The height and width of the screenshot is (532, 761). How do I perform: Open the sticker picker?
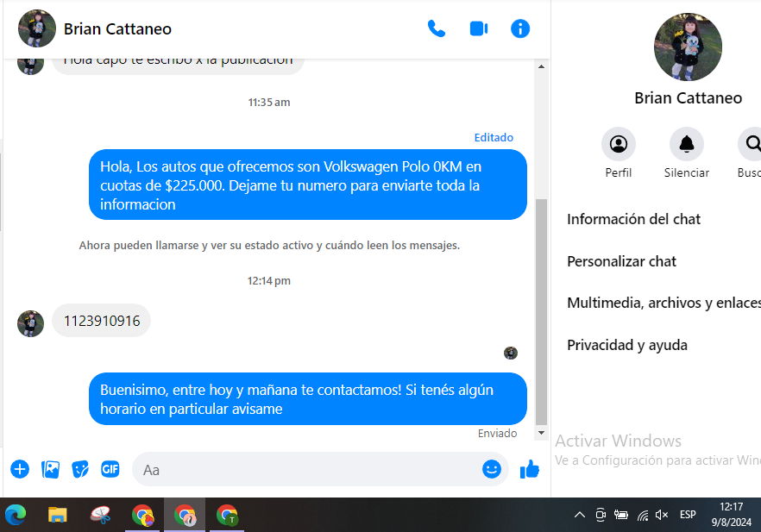click(x=80, y=469)
